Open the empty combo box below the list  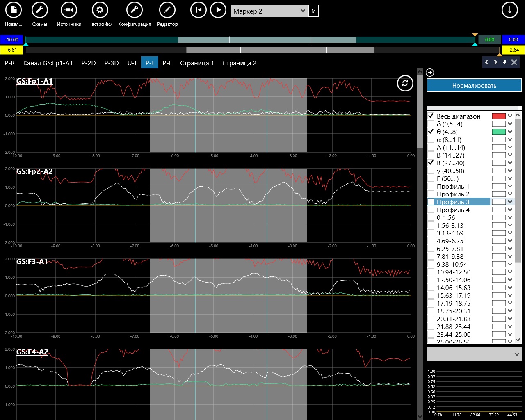click(474, 354)
